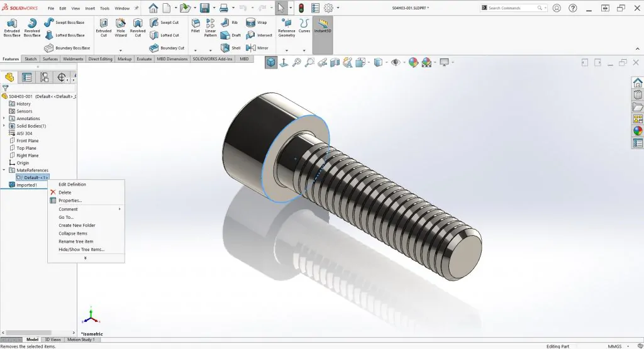644x349 pixels.
Task: Select the Revolved Cut tool
Action: [138, 28]
